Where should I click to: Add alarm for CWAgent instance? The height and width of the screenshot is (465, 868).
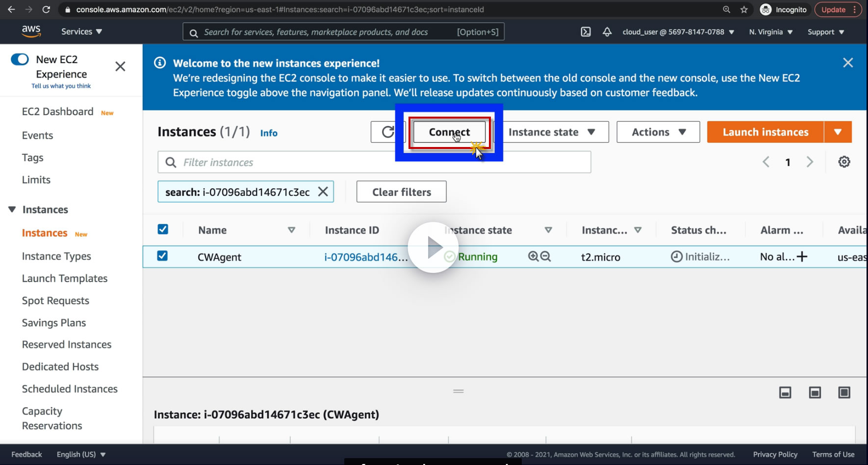pyautogui.click(x=802, y=256)
